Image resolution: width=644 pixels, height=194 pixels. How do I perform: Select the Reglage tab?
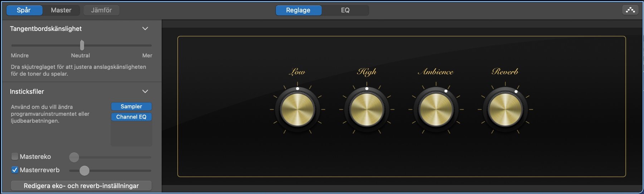298,10
